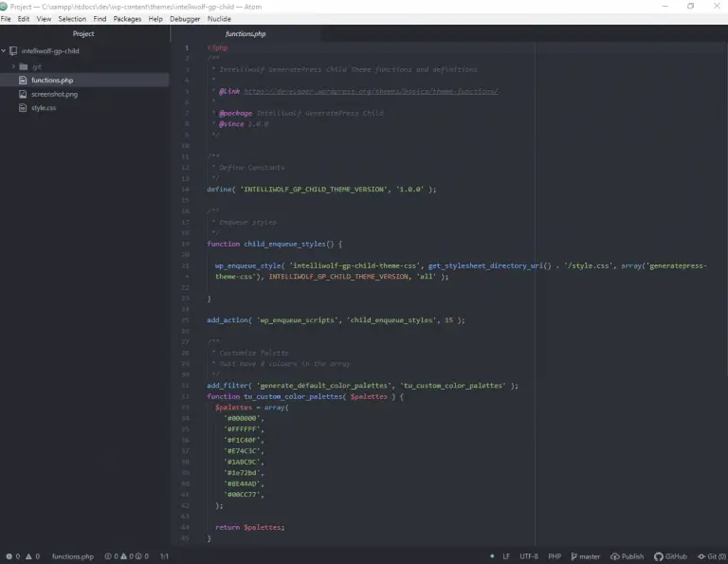Click the @package doc tag
The width and height of the screenshot is (728, 564).
click(235, 113)
